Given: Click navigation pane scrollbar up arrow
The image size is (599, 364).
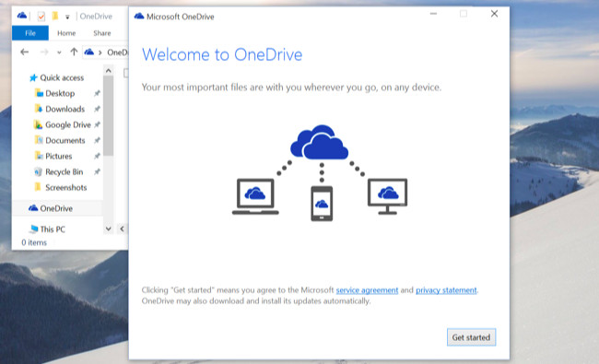Looking at the screenshot, I should [x=109, y=71].
